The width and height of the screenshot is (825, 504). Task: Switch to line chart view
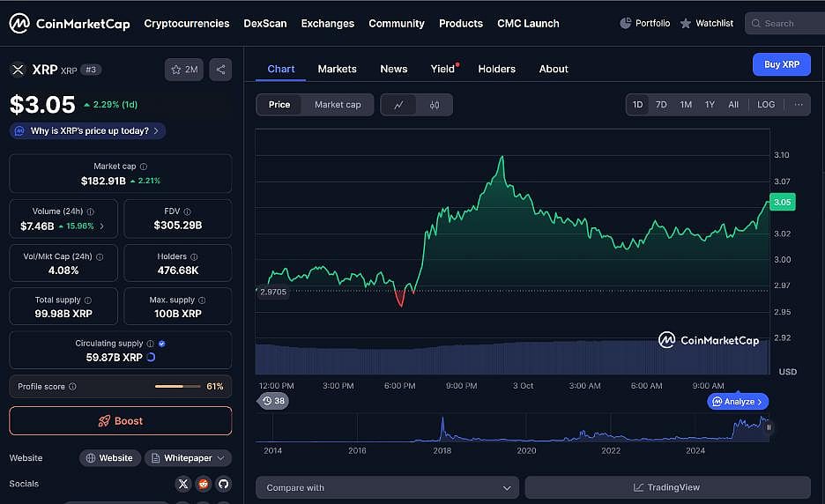(398, 105)
